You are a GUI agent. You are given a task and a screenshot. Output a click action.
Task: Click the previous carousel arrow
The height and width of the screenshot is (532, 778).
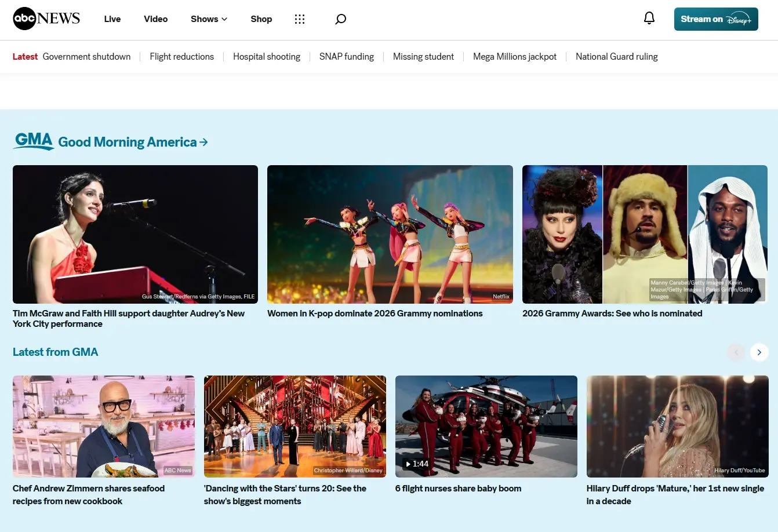pyautogui.click(x=736, y=352)
